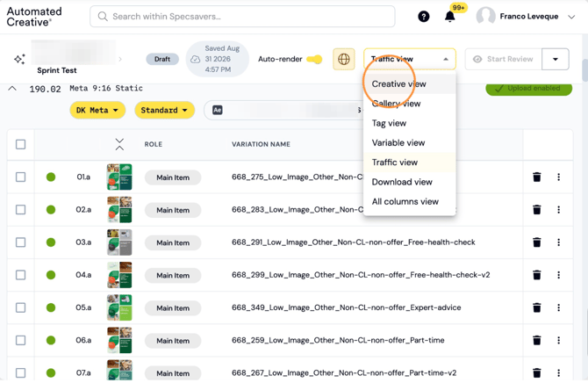
Task: Select Download view from the menu
Action: [x=410, y=182]
